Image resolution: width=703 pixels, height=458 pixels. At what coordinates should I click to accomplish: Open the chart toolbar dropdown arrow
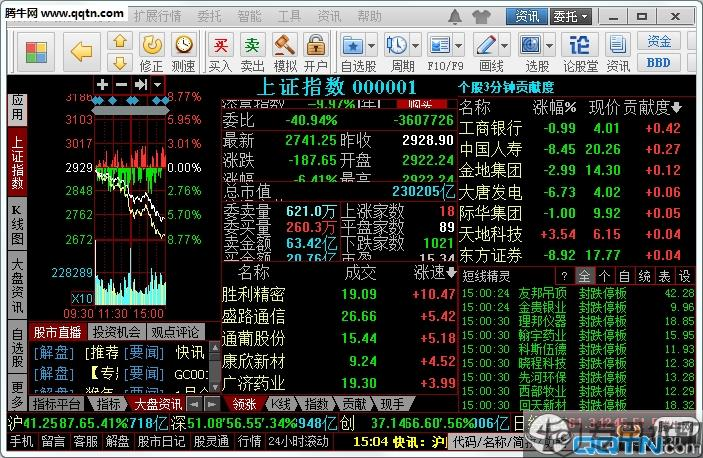[x=157, y=84]
